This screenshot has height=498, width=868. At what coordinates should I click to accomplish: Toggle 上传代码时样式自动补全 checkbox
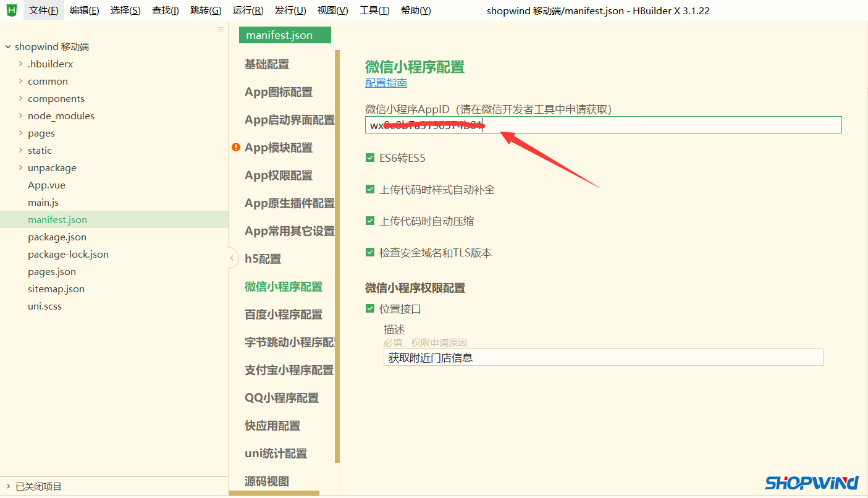click(370, 190)
